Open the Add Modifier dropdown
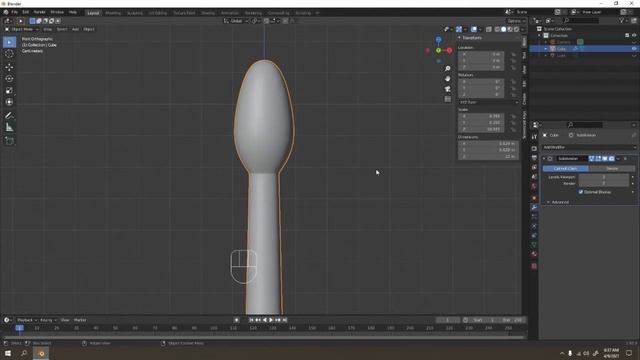Screen dimensions: 640x360 tap(589, 147)
